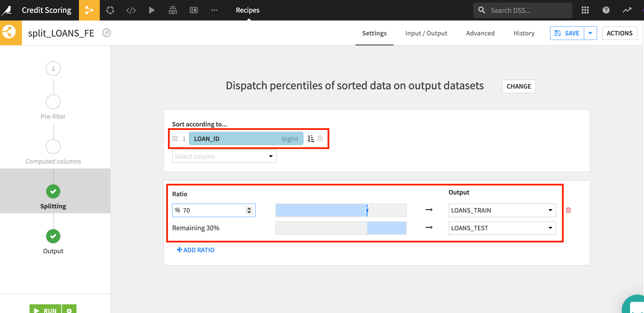This screenshot has width=644, height=313.
Task: Open the Jobs play icon
Action: (x=152, y=10)
